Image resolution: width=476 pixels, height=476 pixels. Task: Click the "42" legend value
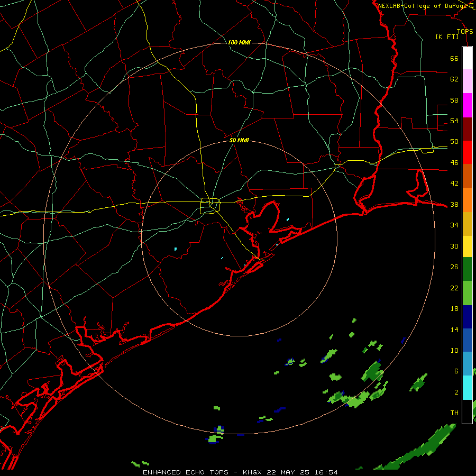(x=454, y=184)
